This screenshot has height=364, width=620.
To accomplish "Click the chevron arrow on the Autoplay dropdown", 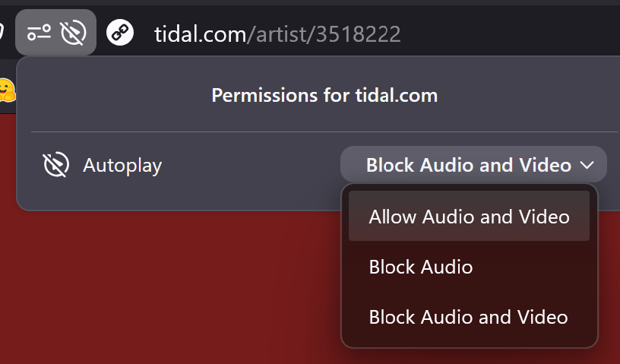I will pos(587,165).
